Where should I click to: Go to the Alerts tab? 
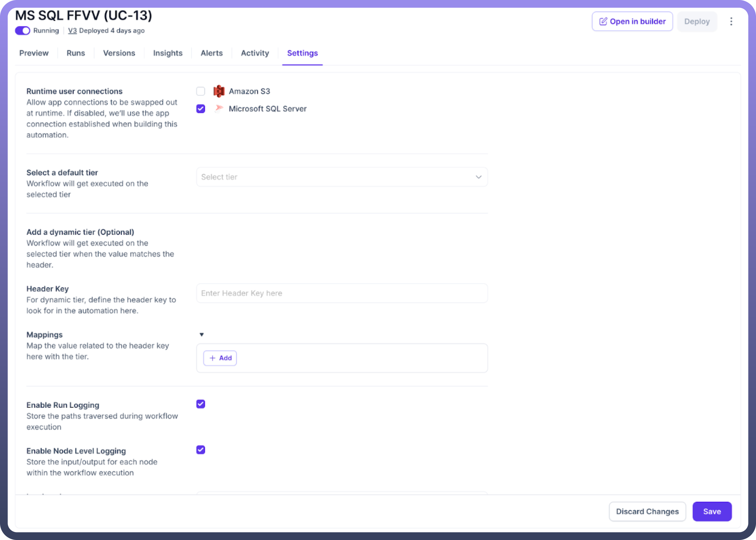[x=212, y=53]
